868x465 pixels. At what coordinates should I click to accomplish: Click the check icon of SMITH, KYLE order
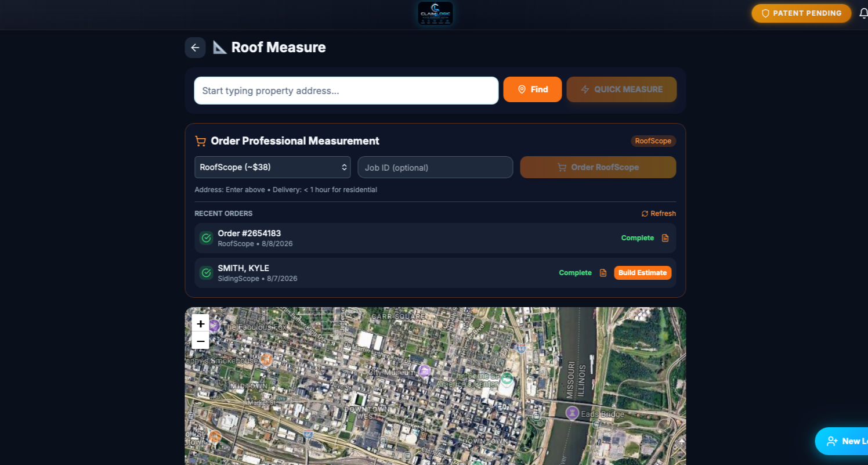point(206,273)
